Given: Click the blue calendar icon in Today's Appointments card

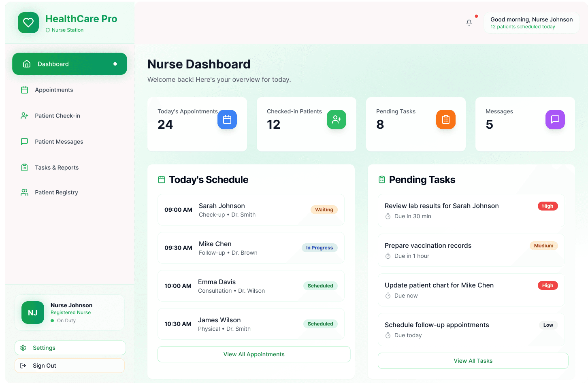Looking at the screenshot, I should click(227, 119).
